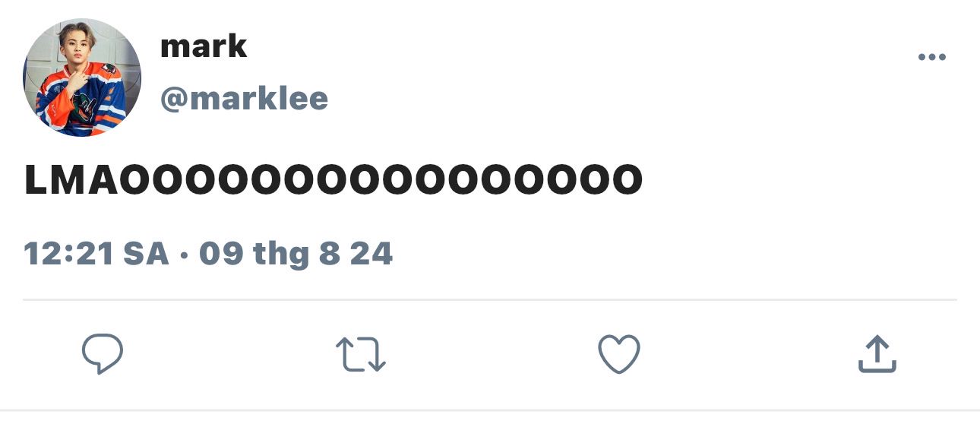Open the comment bubble to reply
The width and height of the screenshot is (980, 424).
[103, 354]
